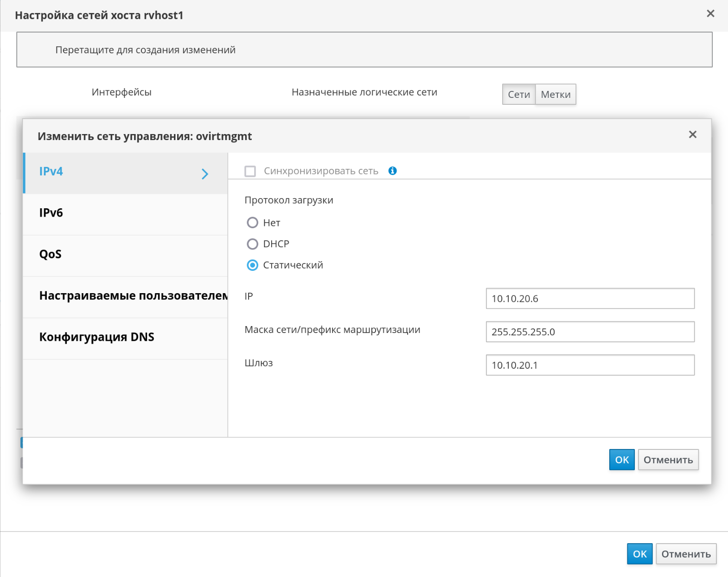
Task: Click the chevron arrow on IPv4 tab
Action: click(205, 174)
